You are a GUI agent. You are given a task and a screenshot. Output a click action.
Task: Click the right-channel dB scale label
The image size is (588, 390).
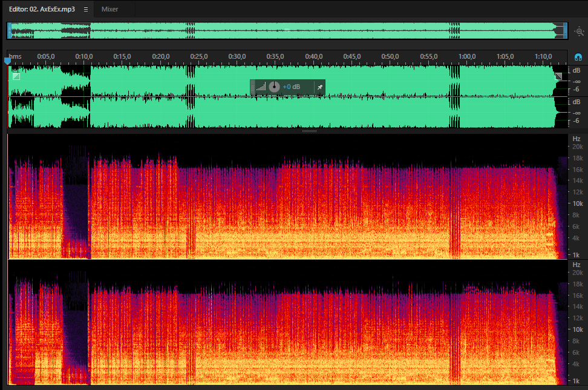click(577, 102)
